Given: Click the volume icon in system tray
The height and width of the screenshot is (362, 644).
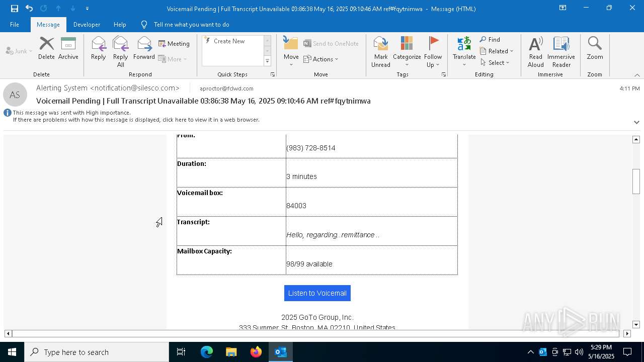Looking at the screenshot, I should pyautogui.click(x=579, y=352).
